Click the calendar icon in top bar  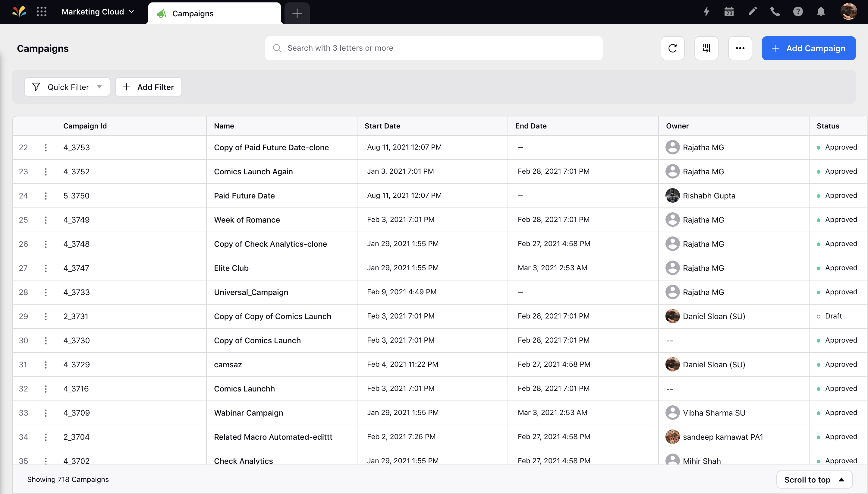click(729, 12)
